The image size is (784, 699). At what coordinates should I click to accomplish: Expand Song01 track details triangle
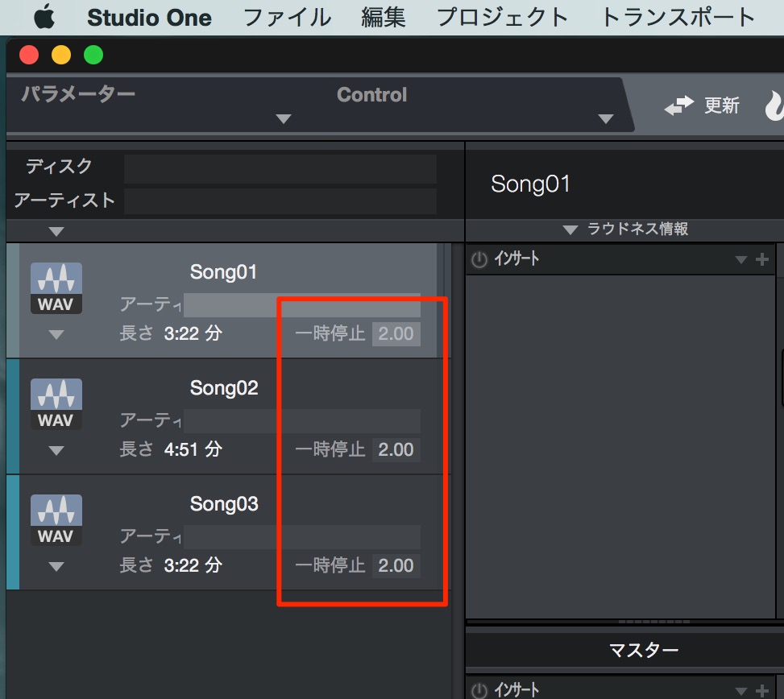coord(56,335)
